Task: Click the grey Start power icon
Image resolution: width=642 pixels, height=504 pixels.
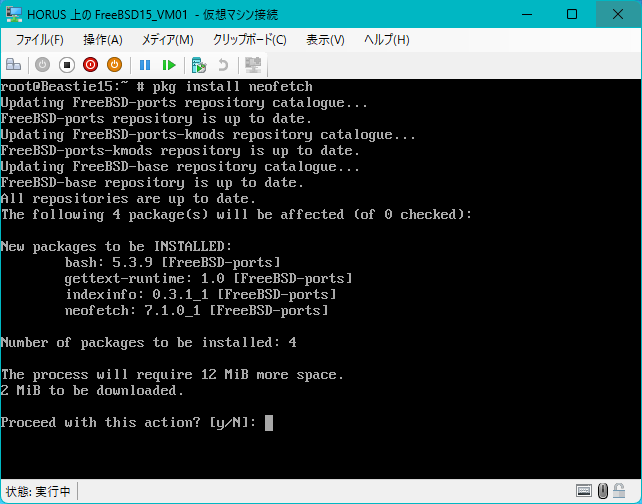Action: tap(42, 65)
